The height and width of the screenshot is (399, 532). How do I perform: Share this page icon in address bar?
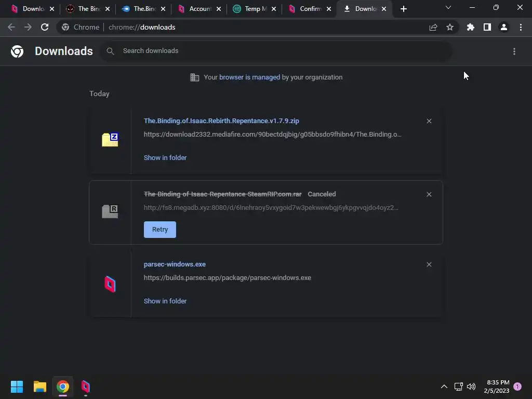(433, 27)
